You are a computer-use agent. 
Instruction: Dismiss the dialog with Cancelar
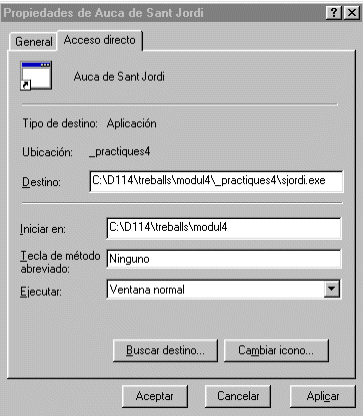(238, 396)
